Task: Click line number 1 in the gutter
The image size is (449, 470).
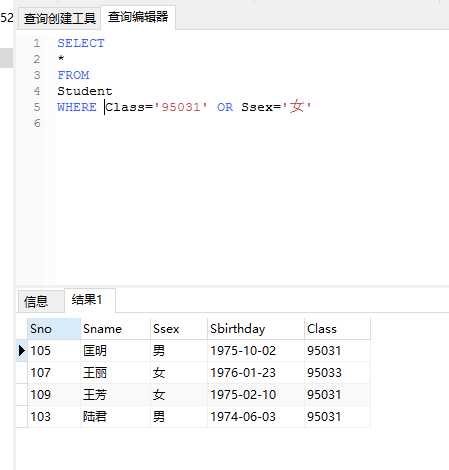Action: click(37, 43)
